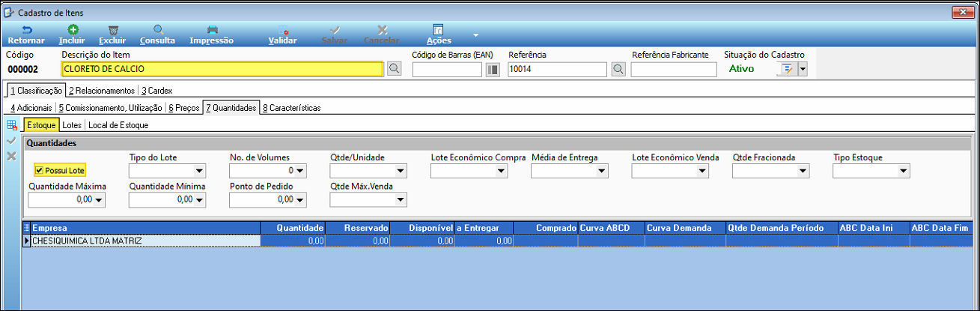The image size is (980, 311).
Task: Expand the Situação do Cadastro dropdown arrow
Action: [803, 70]
